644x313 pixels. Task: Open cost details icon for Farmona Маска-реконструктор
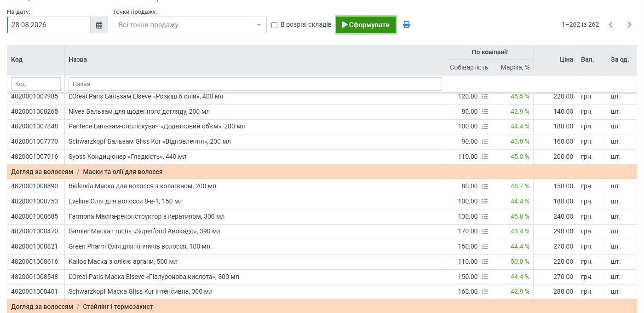point(484,217)
